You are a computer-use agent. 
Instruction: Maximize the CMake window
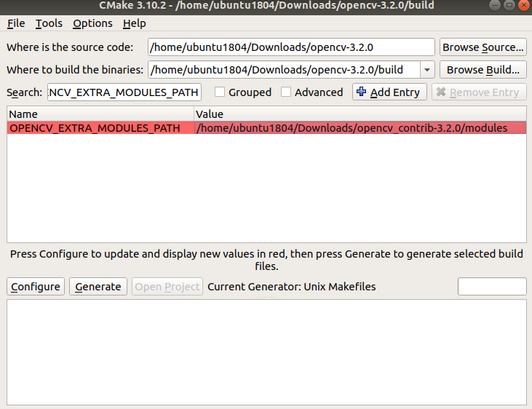[509, 5]
